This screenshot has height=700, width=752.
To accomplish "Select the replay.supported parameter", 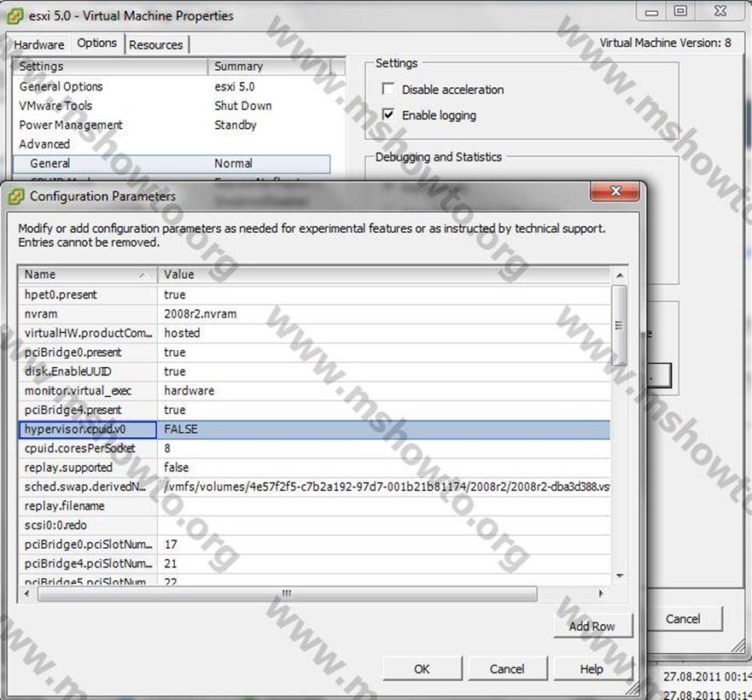I will tap(88, 467).
